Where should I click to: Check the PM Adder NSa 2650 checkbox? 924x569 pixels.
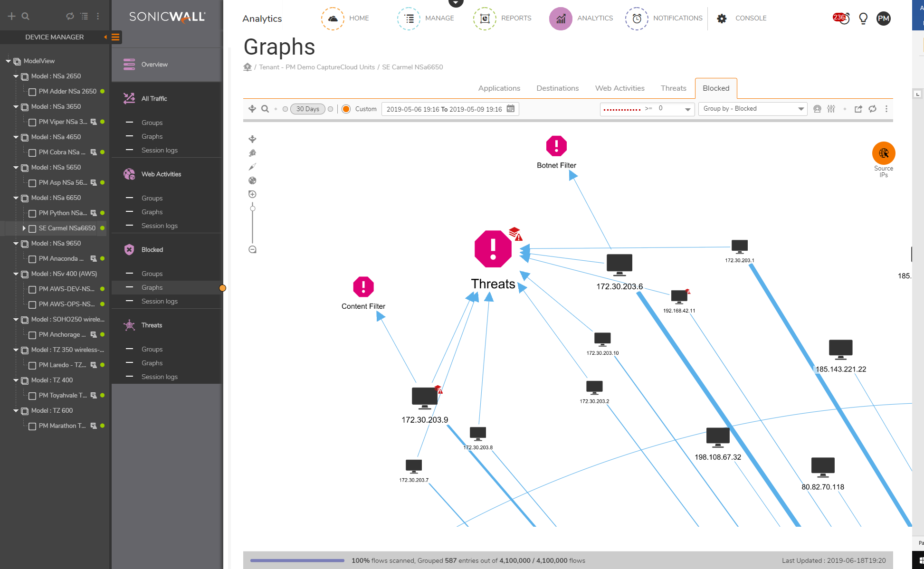tap(32, 92)
